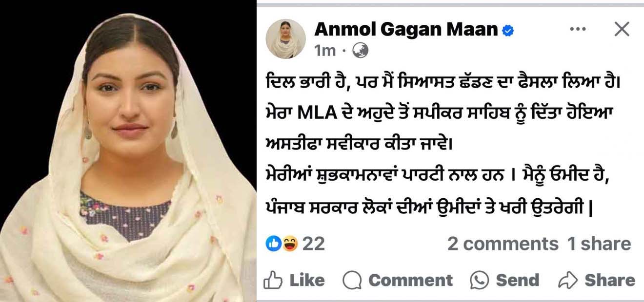This screenshot has height=302, width=644.
Task: Open the large portrait photo on the left
Action: (128, 151)
